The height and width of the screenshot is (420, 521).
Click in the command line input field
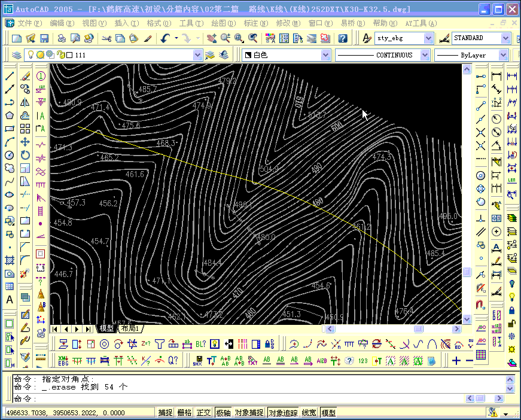[239, 398]
